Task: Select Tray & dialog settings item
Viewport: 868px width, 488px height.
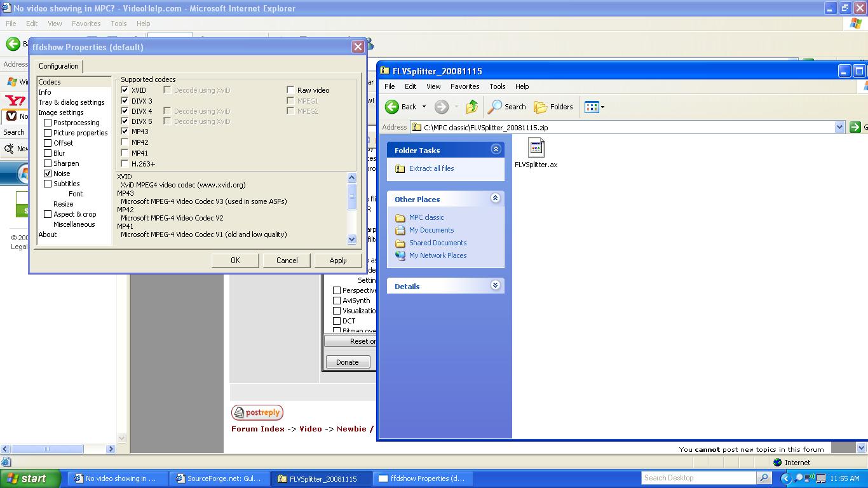Action: 71,102
